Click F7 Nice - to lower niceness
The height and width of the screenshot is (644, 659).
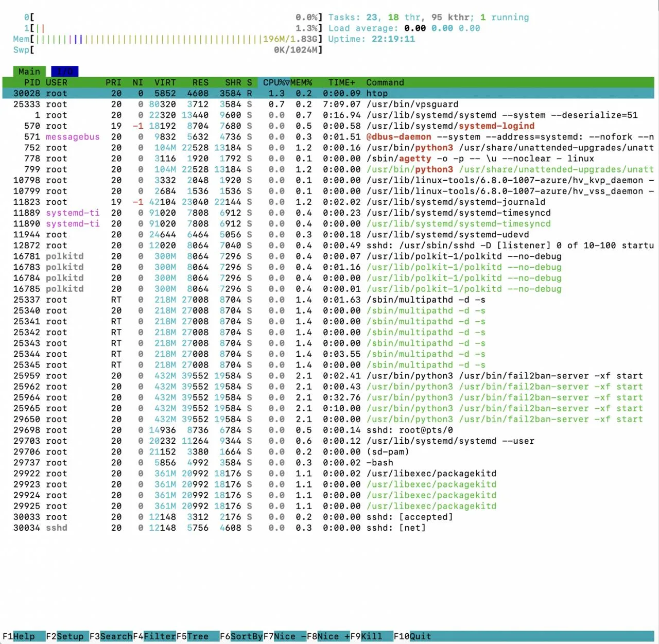(285, 636)
